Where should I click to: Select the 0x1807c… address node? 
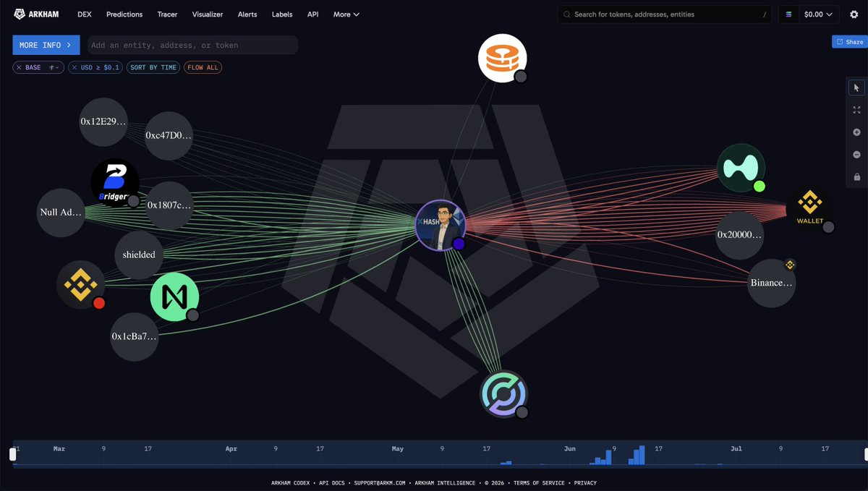[x=170, y=205]
